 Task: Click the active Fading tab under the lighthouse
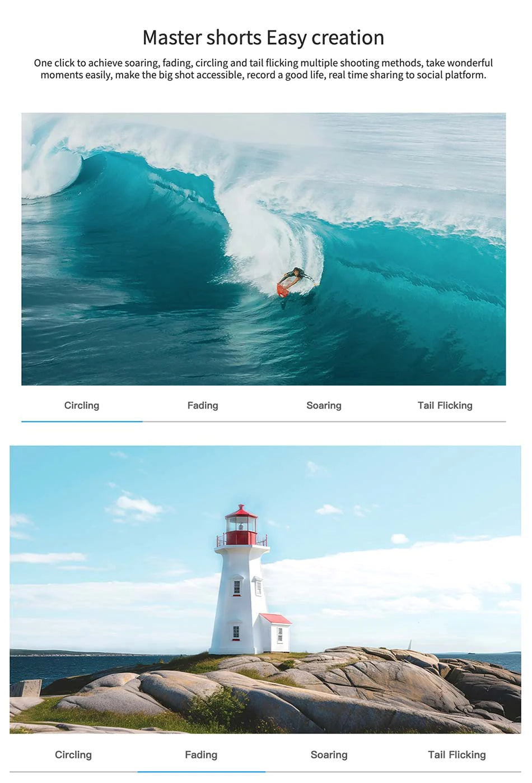[x=201, y=754]
